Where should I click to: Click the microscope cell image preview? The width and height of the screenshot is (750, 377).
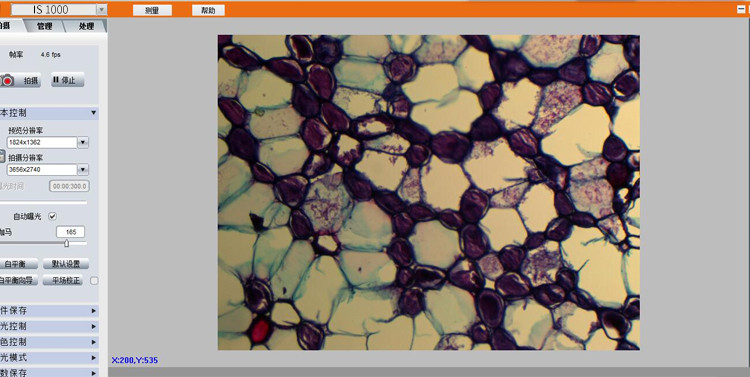(429, 192)
